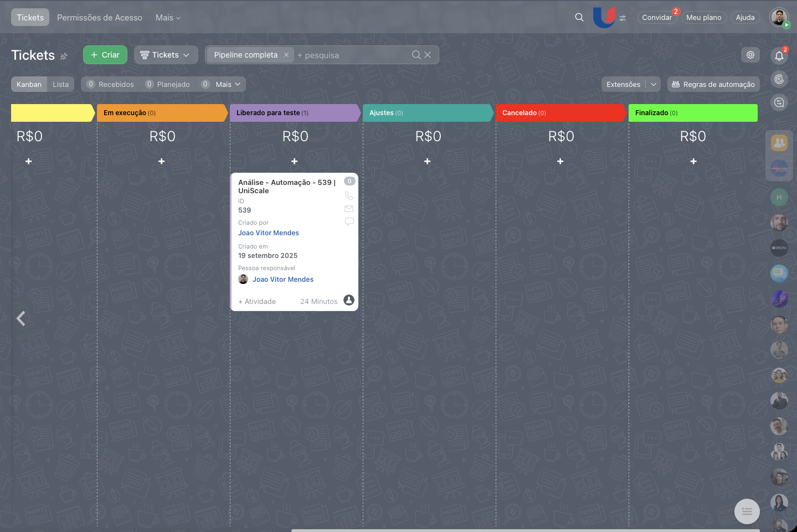Image resolution: width=797 pixels, height=532 pixels.
Task: Switch to Lista view
Action: pos(60,84)
